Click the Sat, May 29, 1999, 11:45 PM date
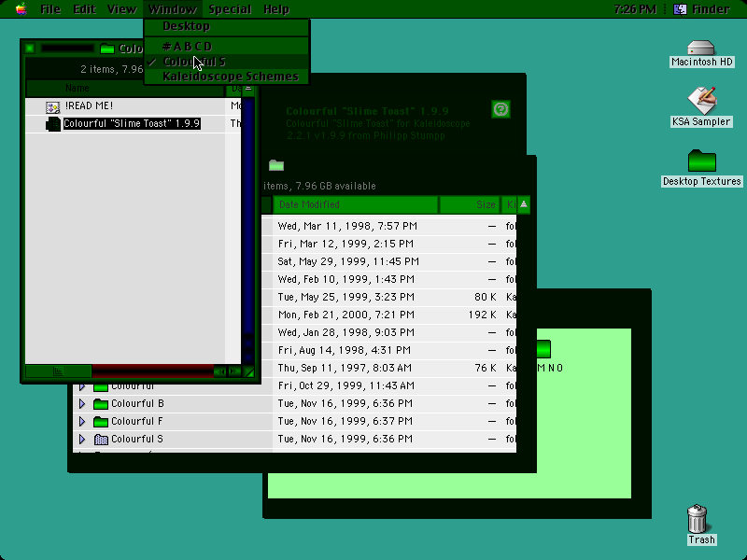 [x=348, y=261]
